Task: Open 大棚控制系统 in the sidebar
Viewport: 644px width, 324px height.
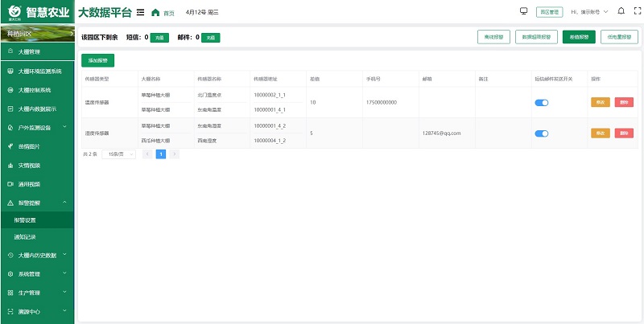Action: click(x=34, y=90)
